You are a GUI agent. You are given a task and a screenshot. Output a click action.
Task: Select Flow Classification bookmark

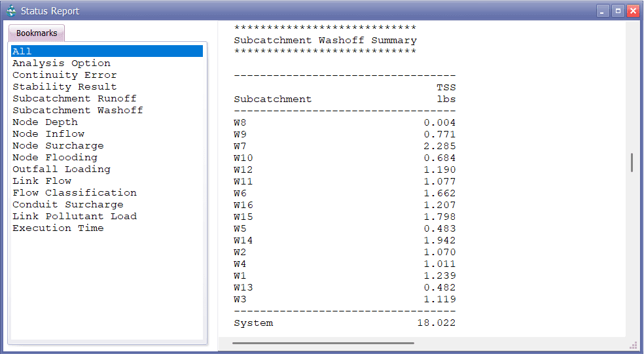(x=74, y=193)
